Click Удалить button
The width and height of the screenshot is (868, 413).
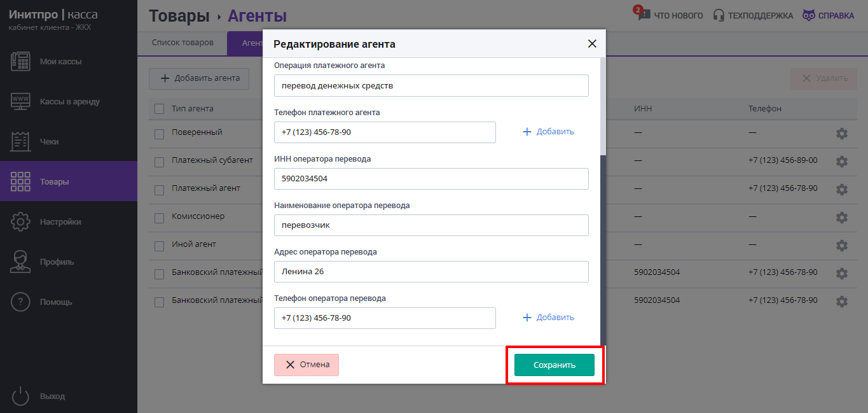pyautogui.click(x=824, y=78)
